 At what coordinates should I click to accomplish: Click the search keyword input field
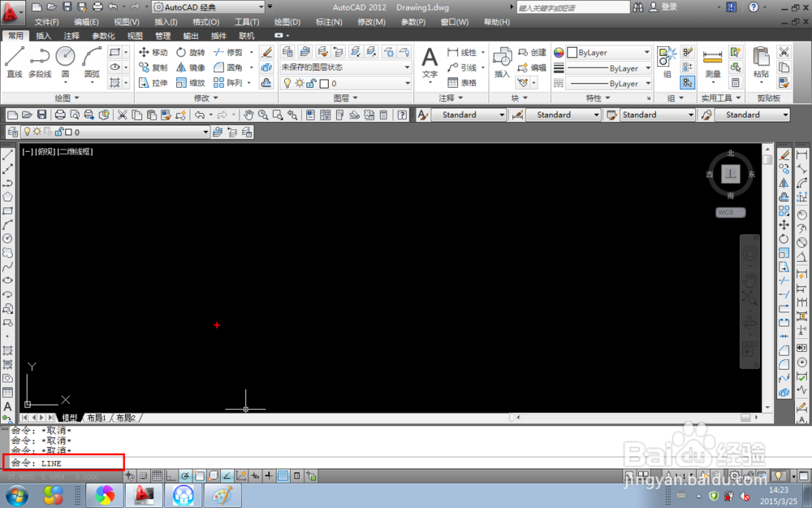pyautogui.click(x=573, y=7)
